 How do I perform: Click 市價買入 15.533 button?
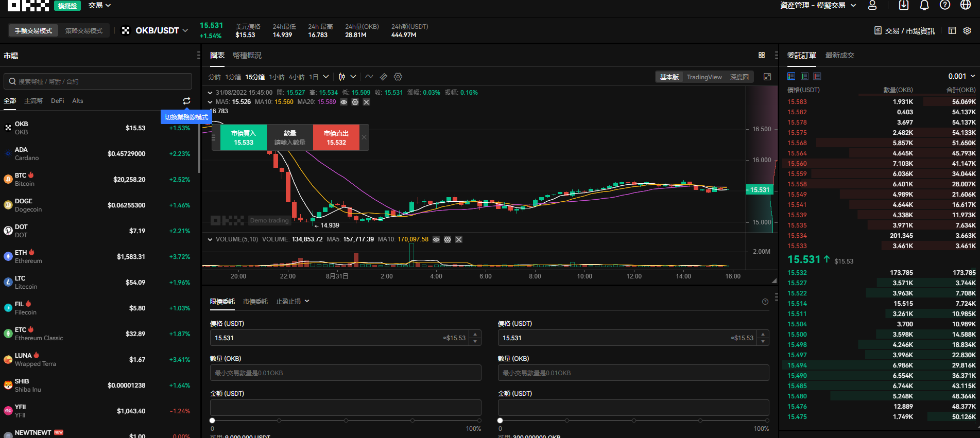pyautogui.click(x=244, y=137)
